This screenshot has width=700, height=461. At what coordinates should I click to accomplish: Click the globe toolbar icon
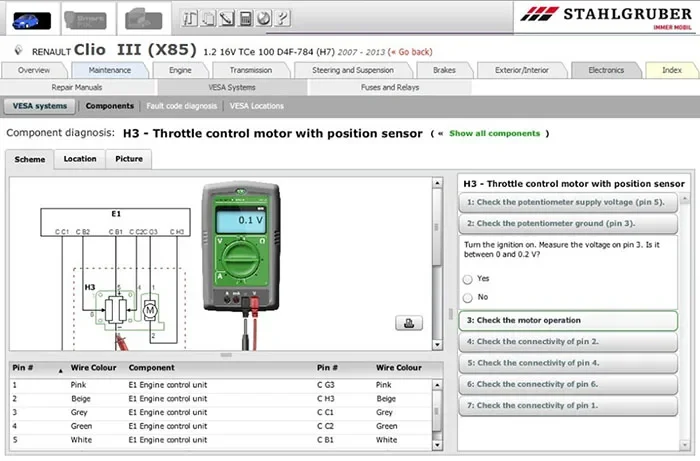264,18
